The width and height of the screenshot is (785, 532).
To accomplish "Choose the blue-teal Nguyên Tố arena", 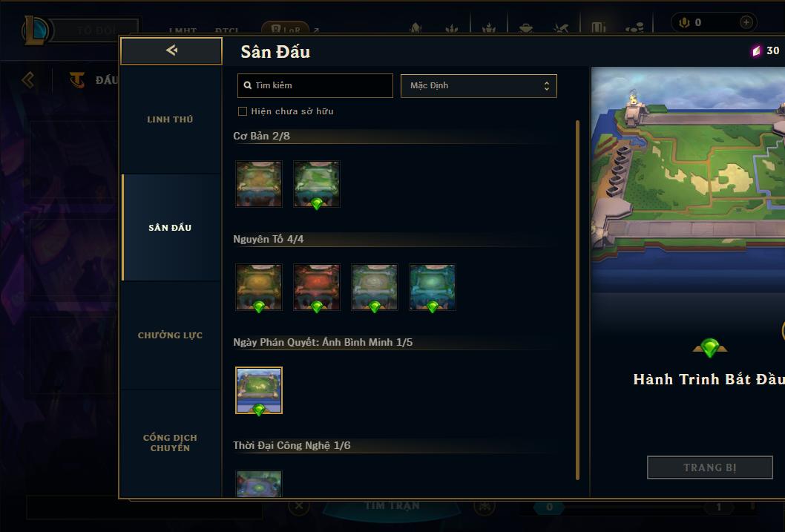I will pyautogui.click(x=433, y=287).
